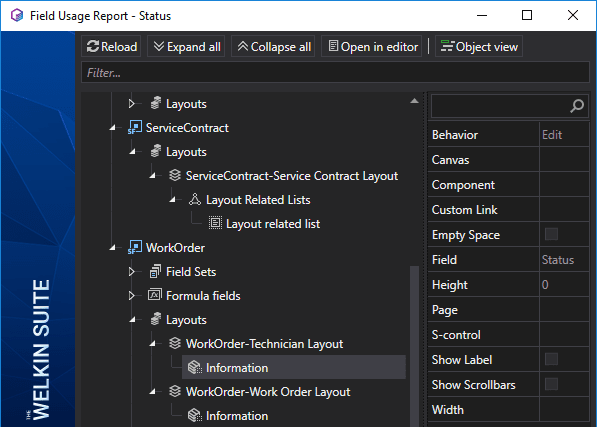Click Layout Related Lists icon
Viewport: 597px width, 427px height.
[x=195, y=199]
